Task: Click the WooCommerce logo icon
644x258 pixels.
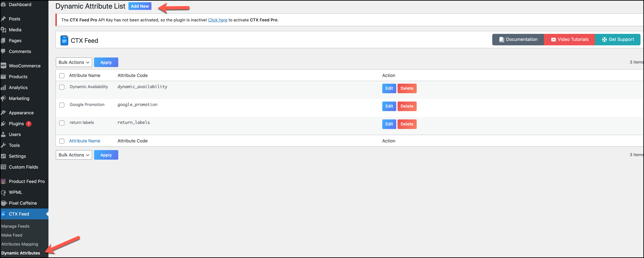Action: click(x=3, y=66)
